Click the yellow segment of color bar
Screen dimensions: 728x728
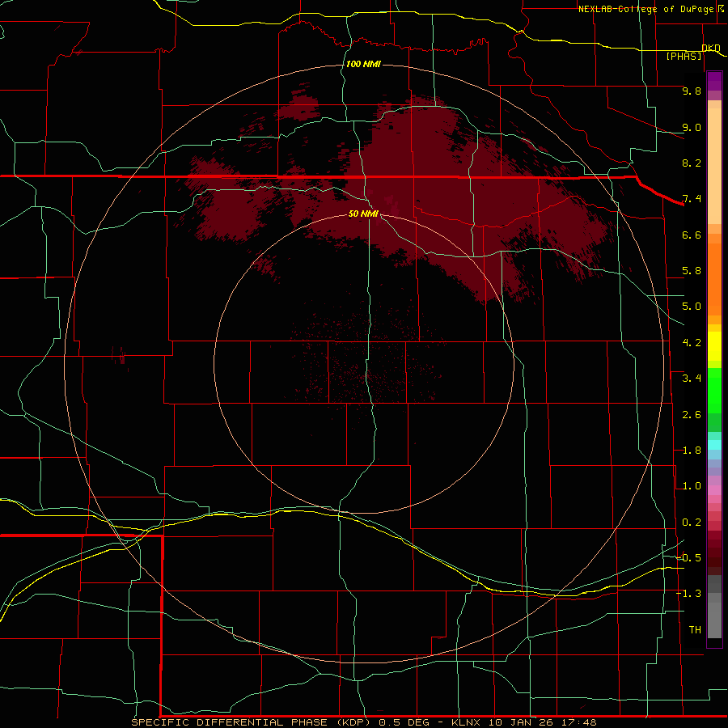[x=714, y=346]
